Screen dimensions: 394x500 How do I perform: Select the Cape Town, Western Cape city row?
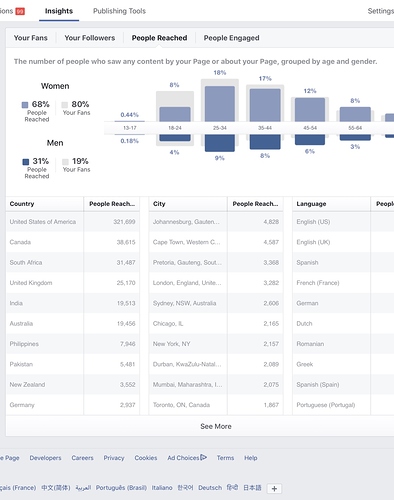[x=216, y=242]
